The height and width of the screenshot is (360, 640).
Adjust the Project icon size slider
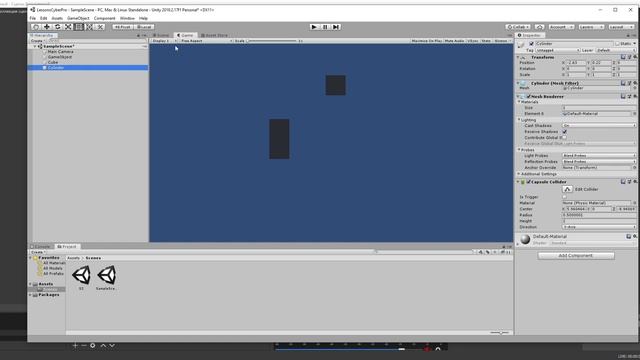point(500,333)
